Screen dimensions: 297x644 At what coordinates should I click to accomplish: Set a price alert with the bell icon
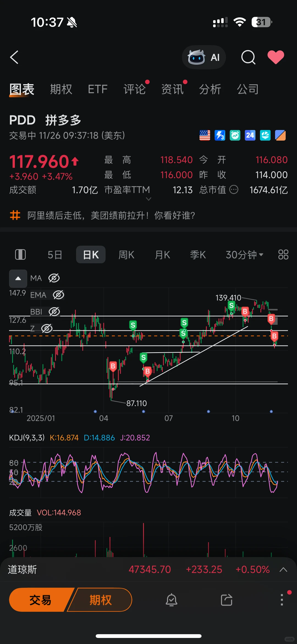coord(172,600)
